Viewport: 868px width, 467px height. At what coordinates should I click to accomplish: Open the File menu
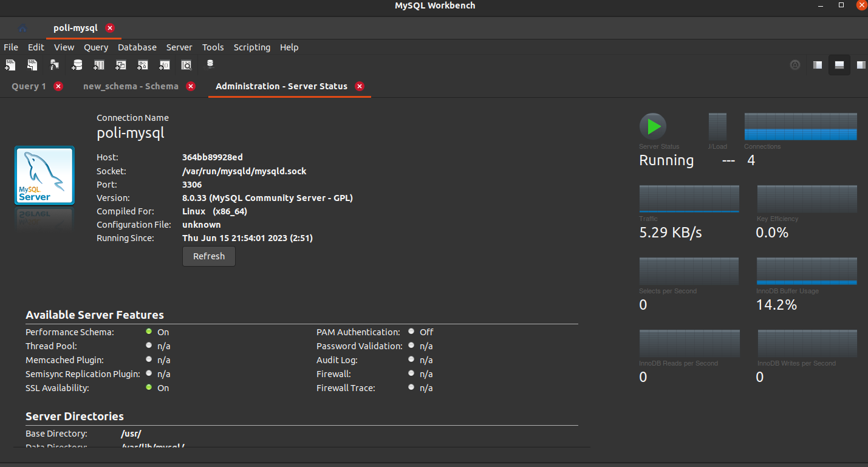[x=11, y=47]
